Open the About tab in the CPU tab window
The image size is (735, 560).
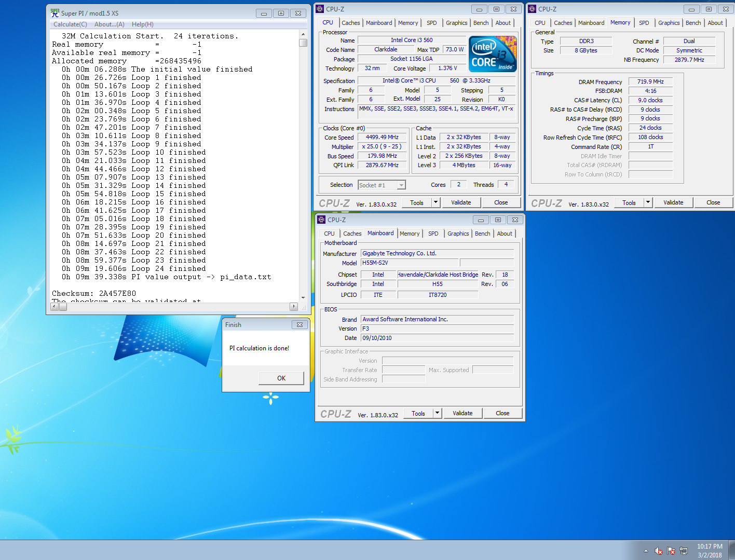tap(503, 23)
